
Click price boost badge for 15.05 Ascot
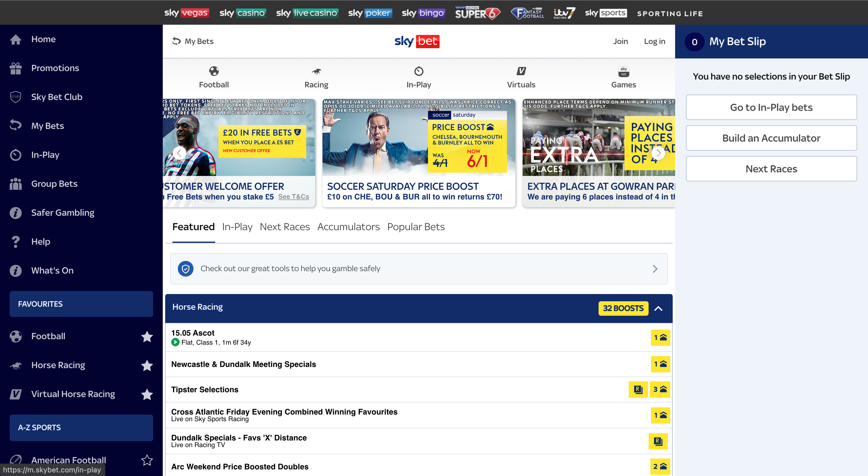660,338
